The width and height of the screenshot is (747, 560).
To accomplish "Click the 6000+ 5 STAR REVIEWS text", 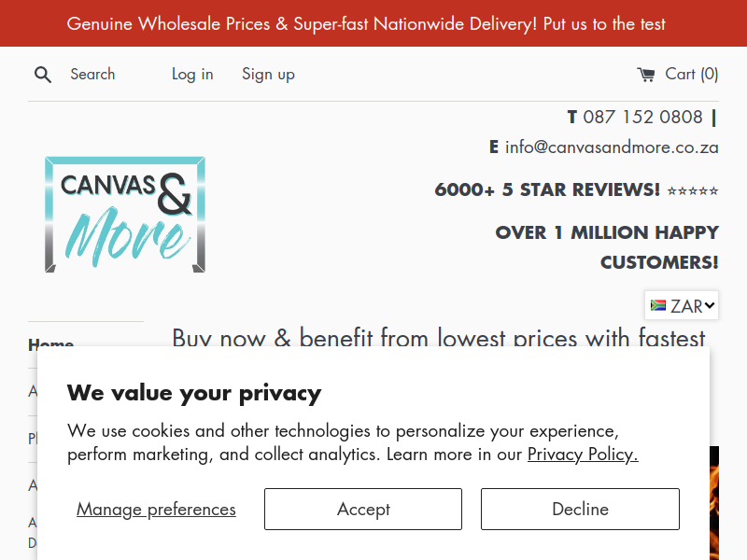I will click(547, 190).
